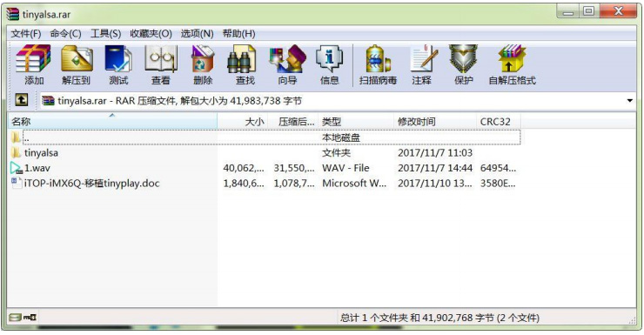Click the Info (信息) toolbar icon
Viewport: 644px width, 335px height.
(329, 59)
